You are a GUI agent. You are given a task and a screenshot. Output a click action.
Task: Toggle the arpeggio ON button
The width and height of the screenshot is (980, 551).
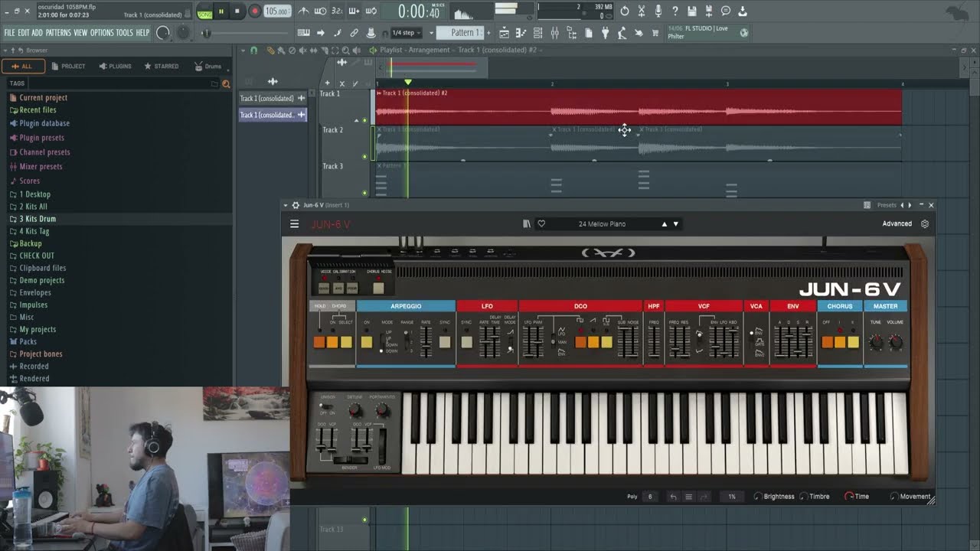(367, 342)
